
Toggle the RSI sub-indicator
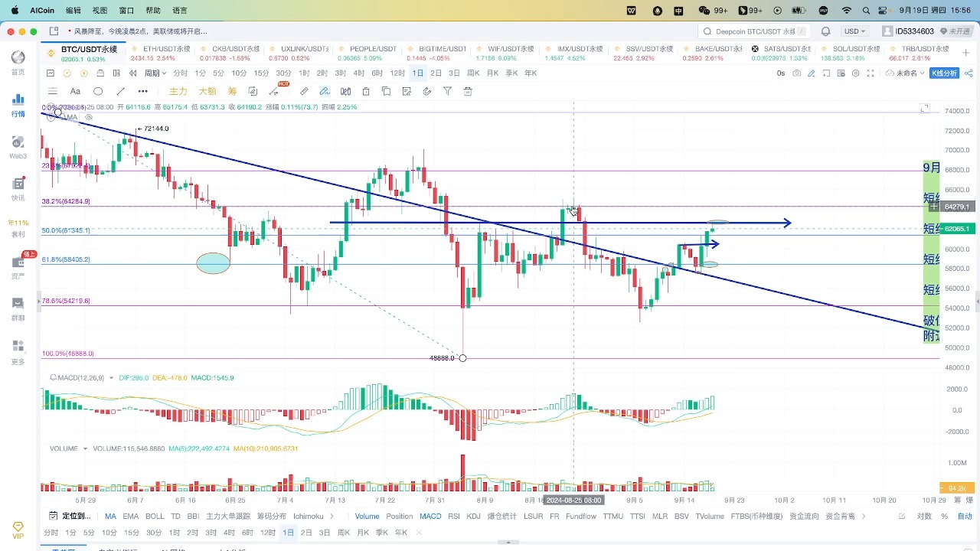click(454, 517)
